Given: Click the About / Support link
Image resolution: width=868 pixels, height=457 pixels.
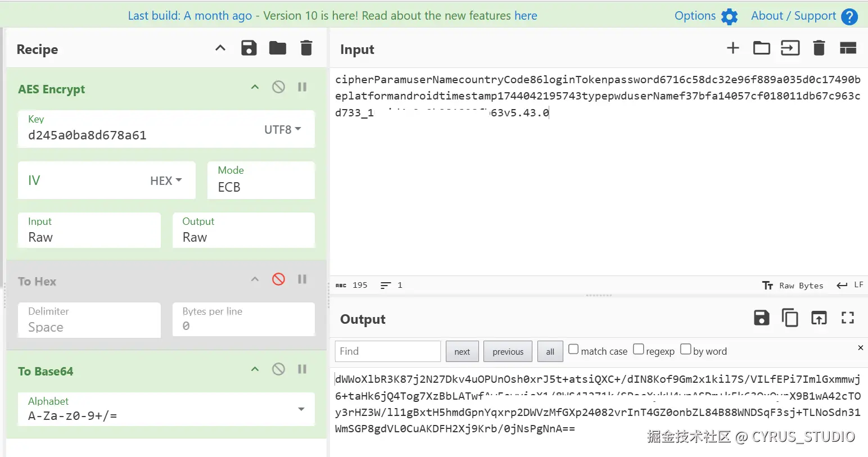Looking at the screenshot, I should [x=793, y=16].
